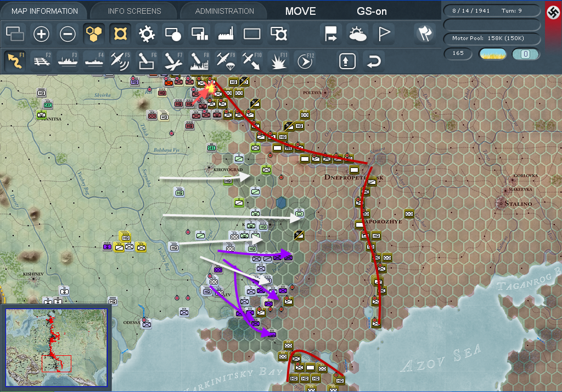Viewport: 562px width, 392px height.
Task: Click the minimap overview in the corner
Action: click(x=57, y=348)
